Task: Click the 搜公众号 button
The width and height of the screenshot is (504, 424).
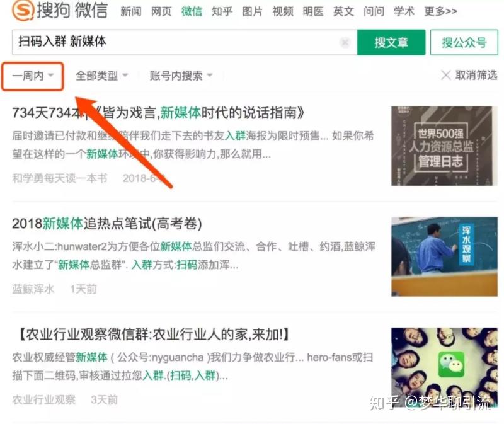Action: click(x=464, y=42)
